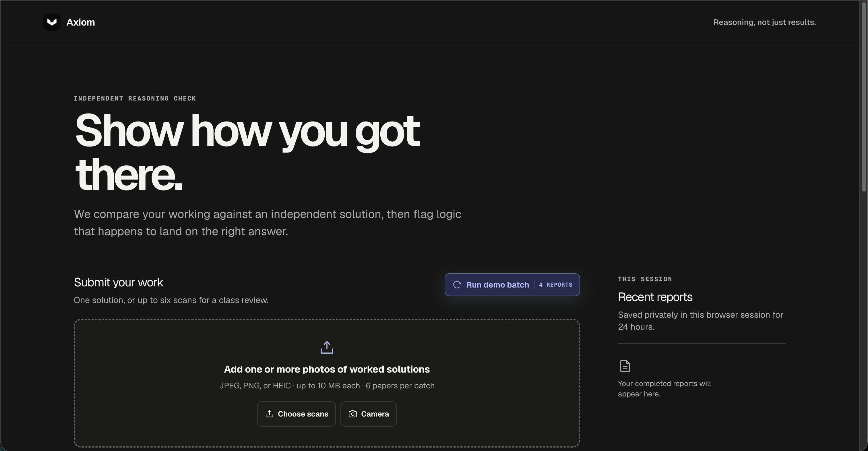Click the upload arrow icon in the drop zone
This screenshot has height=451, width=868.
point(327,347)
